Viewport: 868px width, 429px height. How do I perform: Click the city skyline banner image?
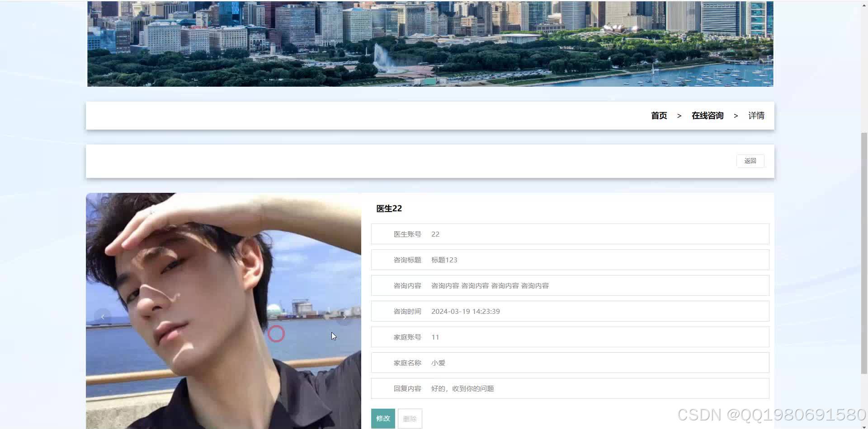point(430,43)
